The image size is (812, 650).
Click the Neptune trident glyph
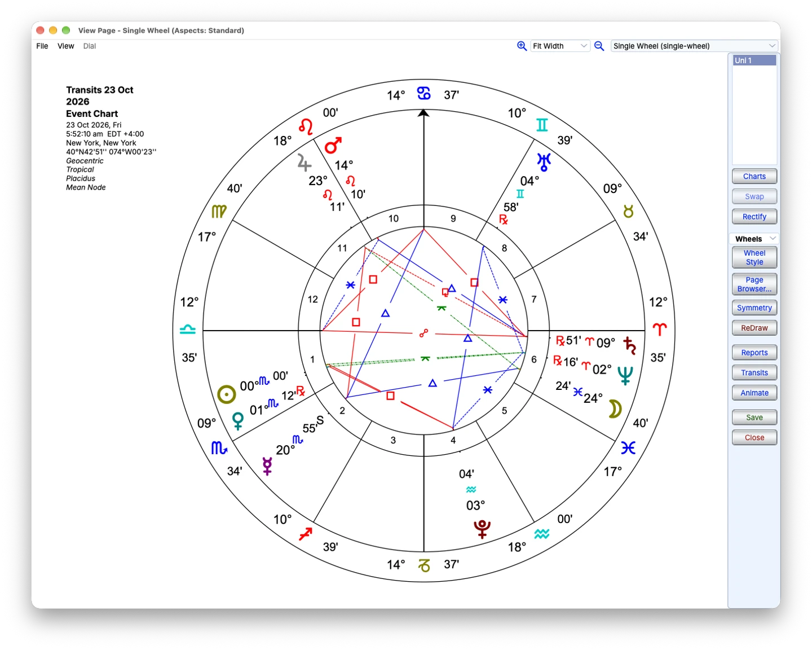click(x=625, y=375)
